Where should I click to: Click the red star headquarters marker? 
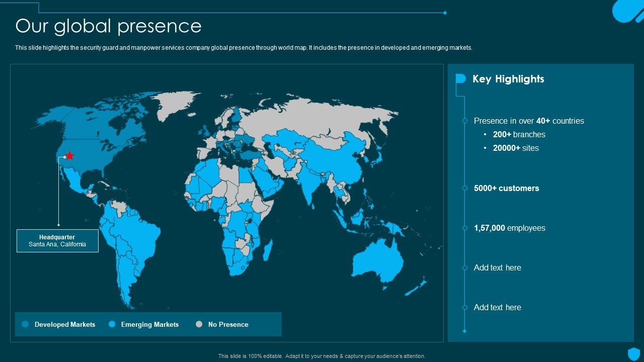(70, 156)
